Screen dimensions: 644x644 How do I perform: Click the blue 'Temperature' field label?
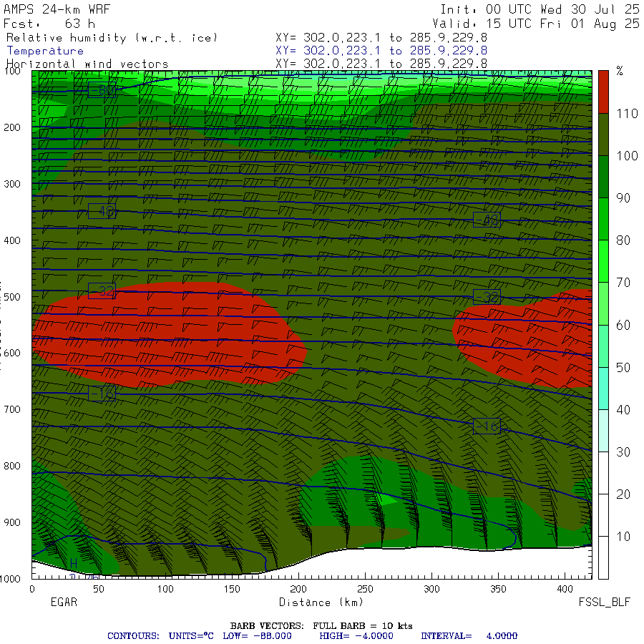45,51
